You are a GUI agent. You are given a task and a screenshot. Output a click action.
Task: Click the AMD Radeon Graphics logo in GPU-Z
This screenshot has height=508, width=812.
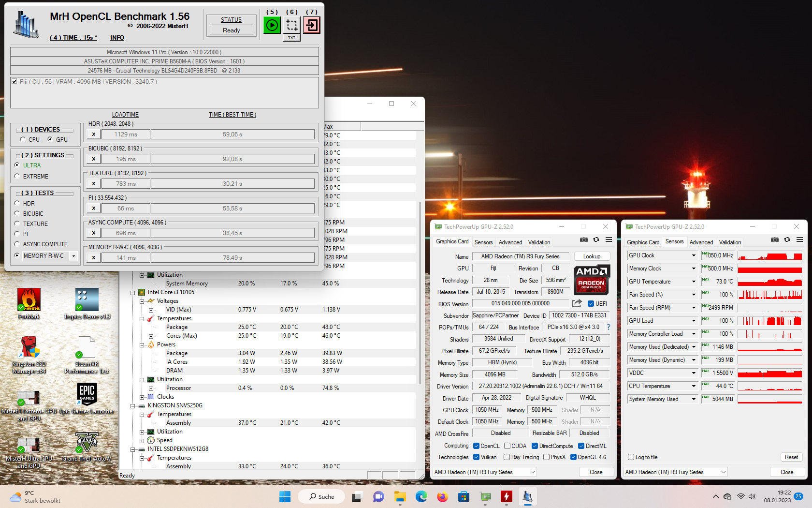point(592,280)
